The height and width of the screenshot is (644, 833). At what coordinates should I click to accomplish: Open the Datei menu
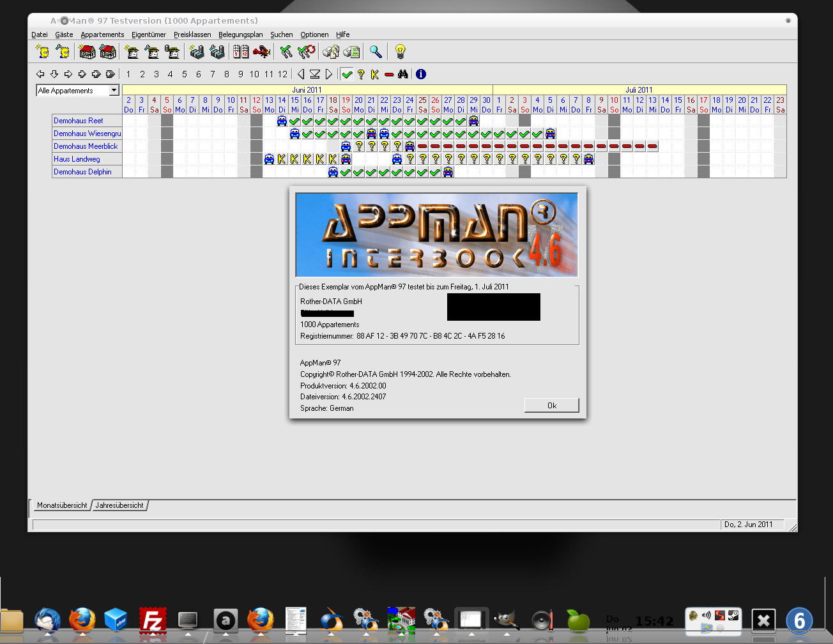[x=40, y=34]
